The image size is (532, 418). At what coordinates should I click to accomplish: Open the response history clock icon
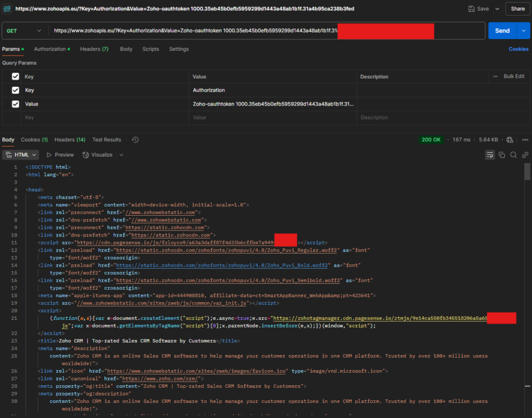pos(136,140)
